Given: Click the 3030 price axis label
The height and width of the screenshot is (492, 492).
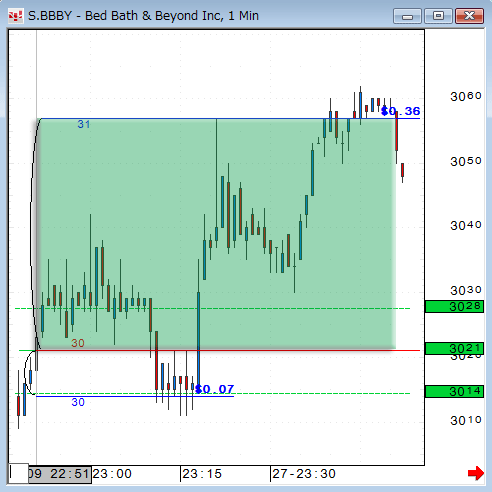Looking at the screenshot, I should click(466, 291).
